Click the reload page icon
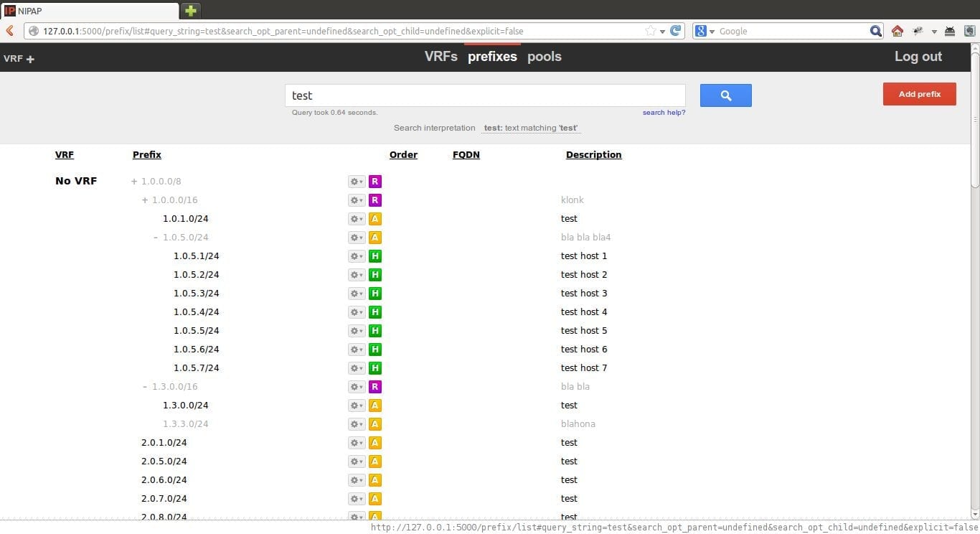980x534 pixels. 674,31
